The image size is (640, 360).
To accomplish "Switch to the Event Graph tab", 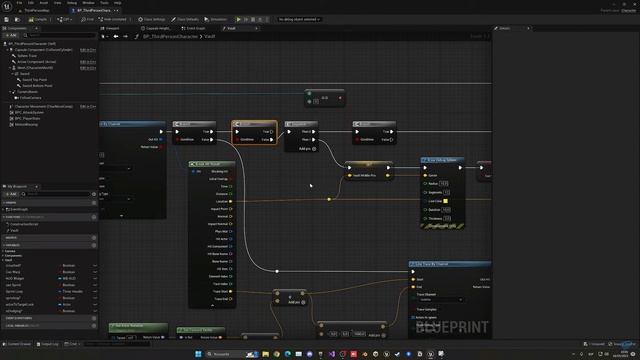I will click(x=193, y=28).
